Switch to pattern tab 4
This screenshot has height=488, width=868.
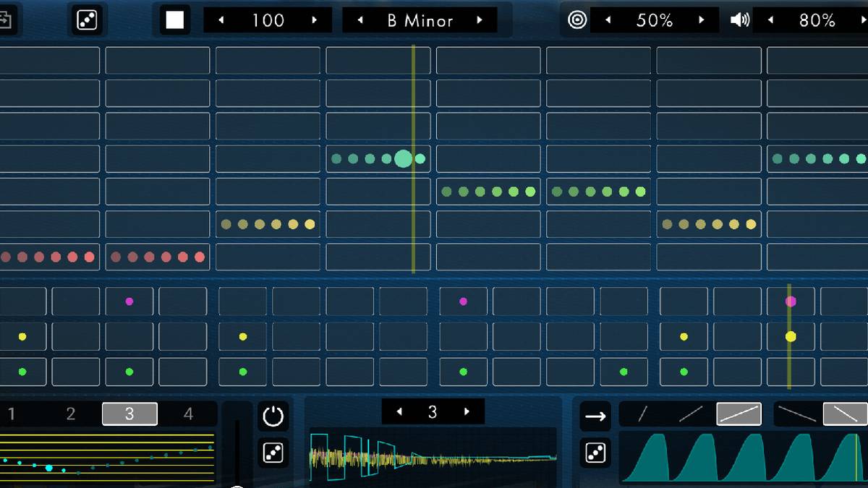[x=188, y=414]
